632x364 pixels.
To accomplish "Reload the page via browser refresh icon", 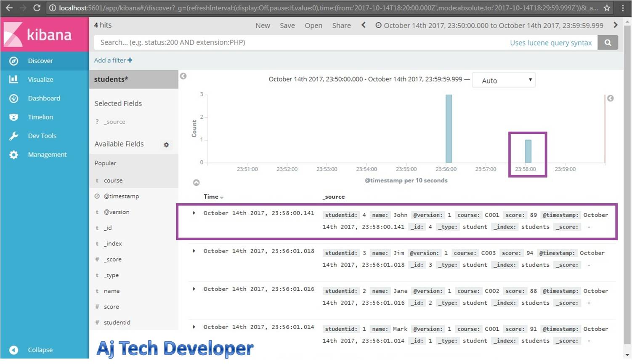I will (37, 8).
